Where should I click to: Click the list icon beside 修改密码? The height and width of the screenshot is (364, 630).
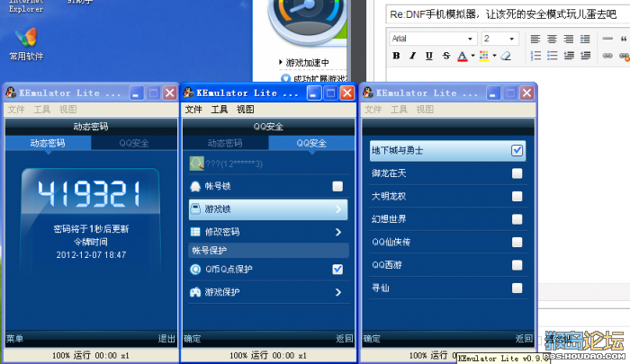[195, 232]
